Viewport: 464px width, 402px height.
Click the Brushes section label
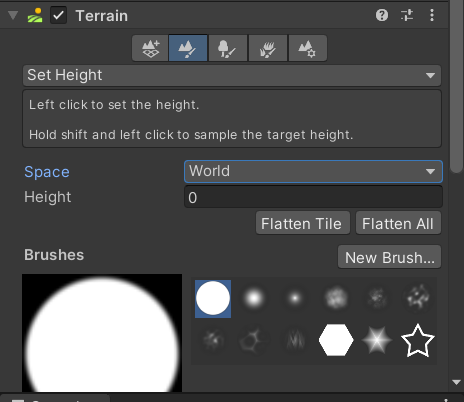[x=54, y=255]
